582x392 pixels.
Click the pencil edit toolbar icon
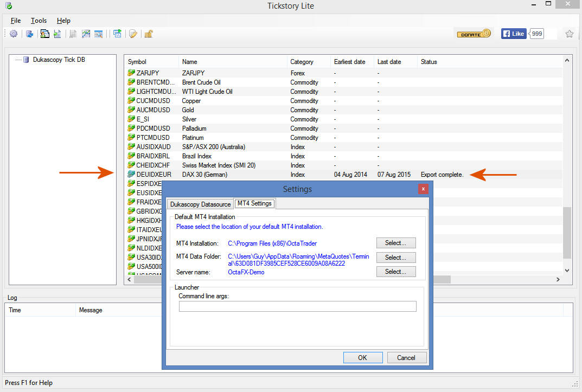(133, 34)
